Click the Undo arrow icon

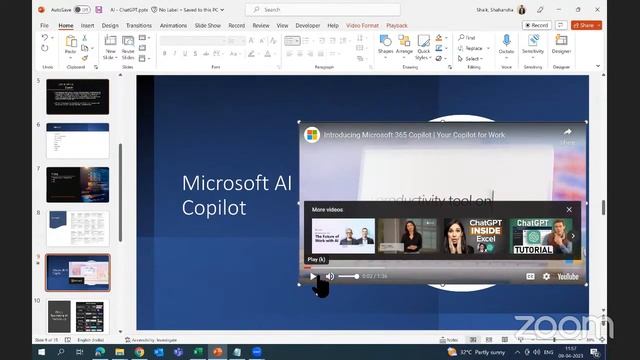tap(44, 38)
